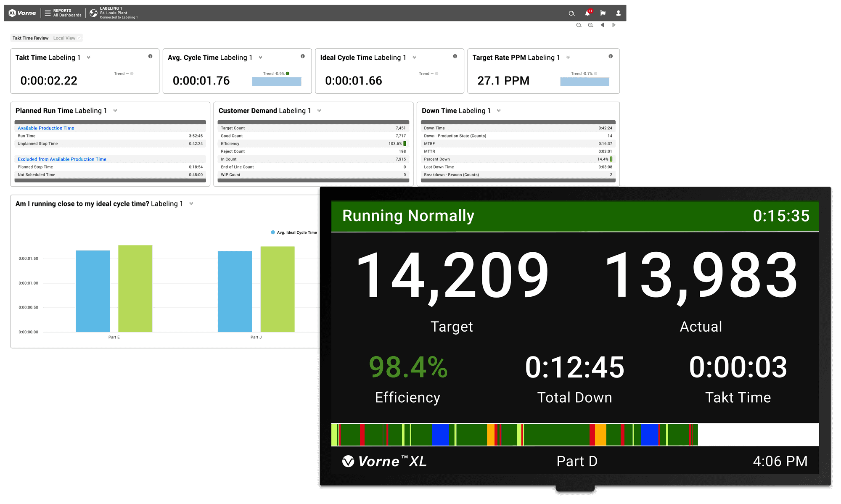Click Running Normally status banner on scoreboard

575,216
